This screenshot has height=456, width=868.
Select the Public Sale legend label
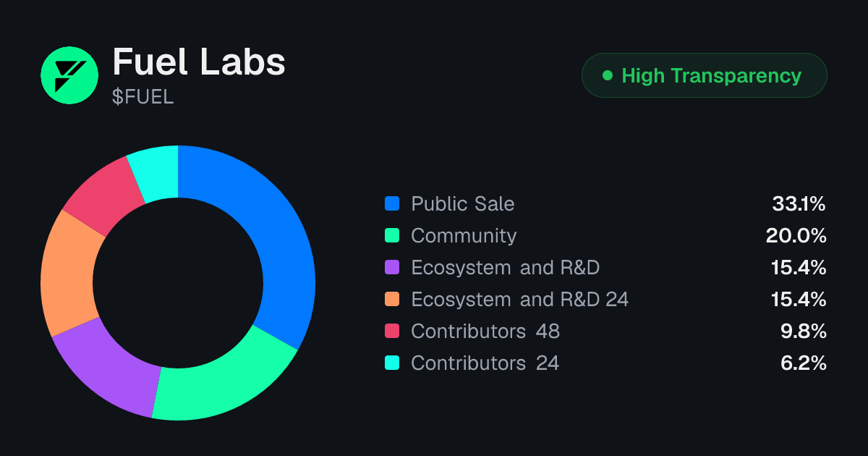click(463, 204)
